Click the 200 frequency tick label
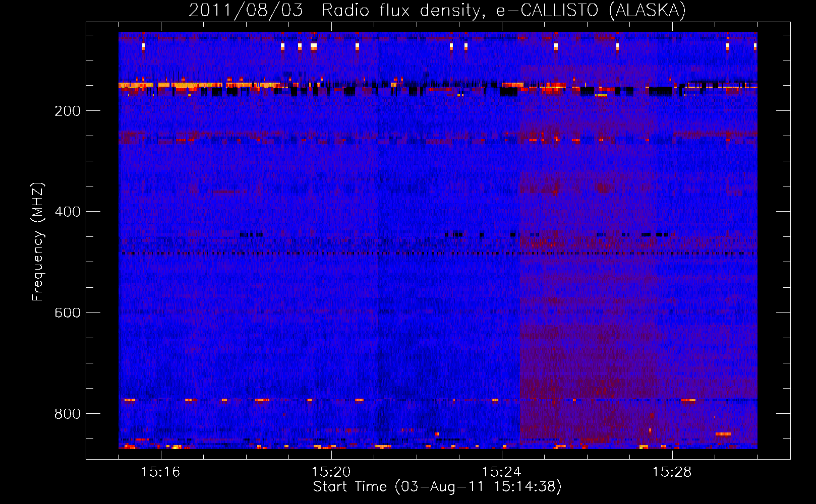The width and height of the screenshot is (816, 504). pyautogui.click(x=68, y=111)
